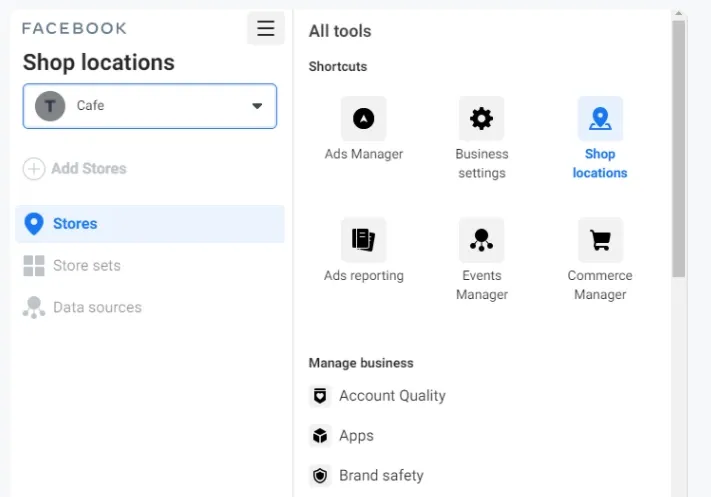Open Data sources in the sidebar

point(83,307)
